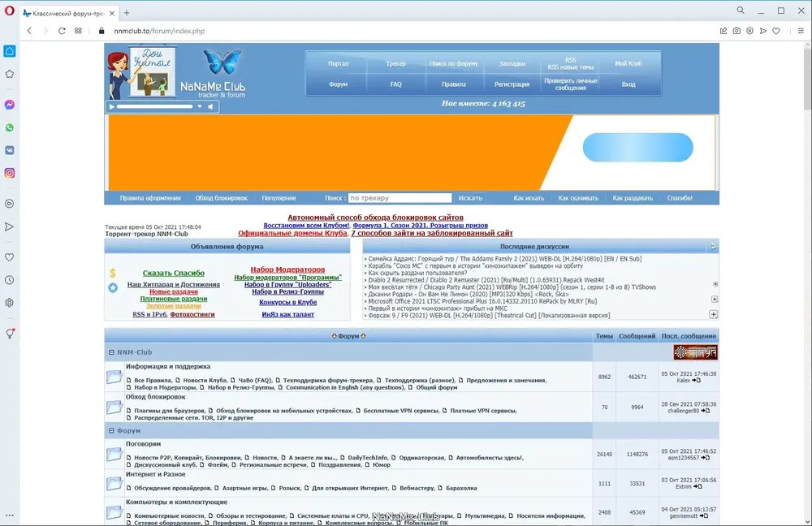Open Messenger in Opera sidebar
812x526 pixels.
(9, 105)
